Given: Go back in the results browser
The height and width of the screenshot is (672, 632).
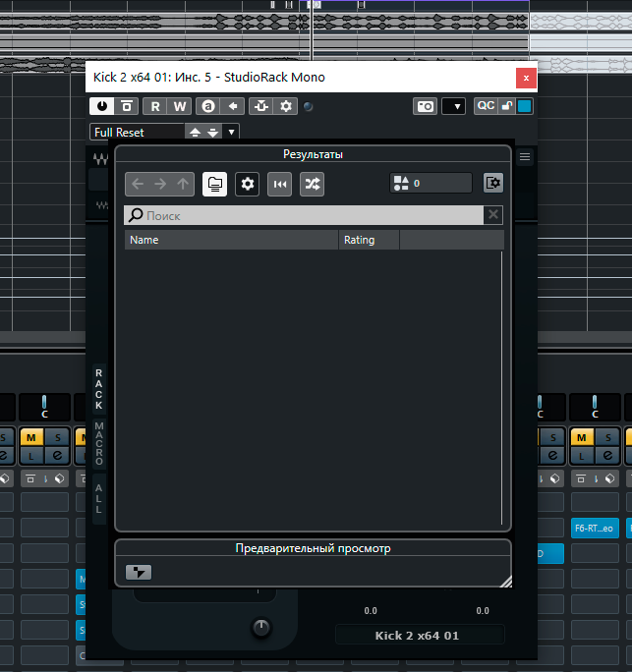Looking at the screenshot, I should coord(138,185).
